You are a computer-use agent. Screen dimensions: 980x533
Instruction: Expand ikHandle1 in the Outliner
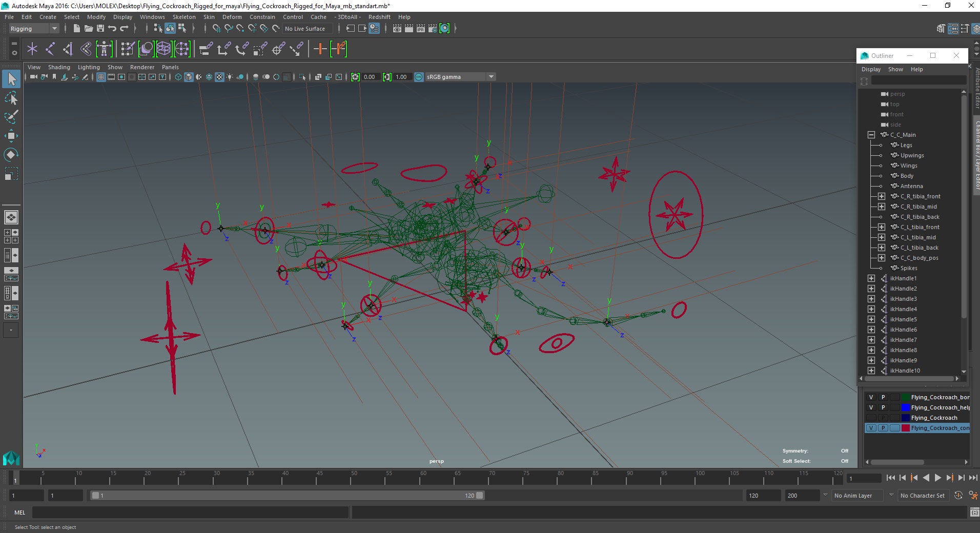[x=871, y=278]
